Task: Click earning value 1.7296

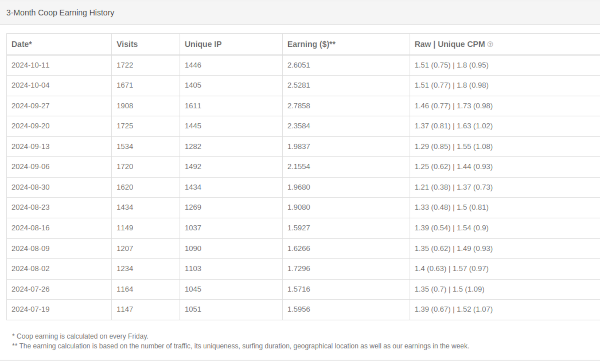Action: [299, 269]
